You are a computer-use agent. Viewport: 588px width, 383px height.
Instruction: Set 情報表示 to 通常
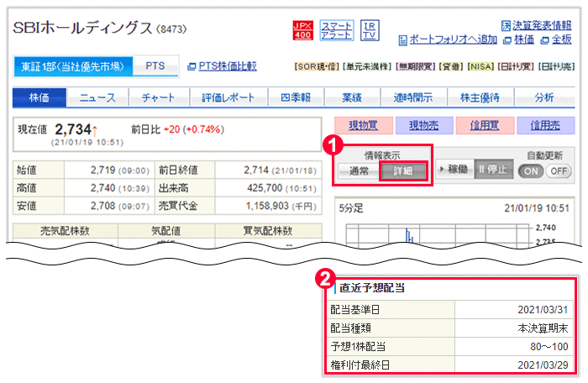[359, 171]
